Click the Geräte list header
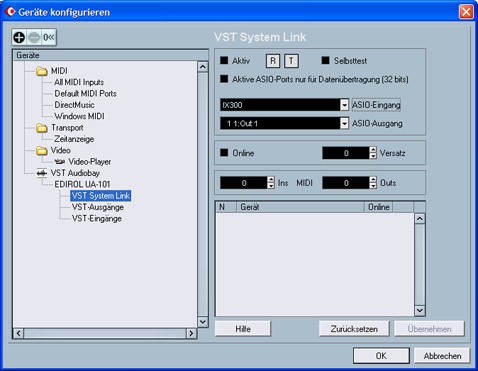Image resolution: width=478 pixels, height=371 pixels. [x=110, y=55]
